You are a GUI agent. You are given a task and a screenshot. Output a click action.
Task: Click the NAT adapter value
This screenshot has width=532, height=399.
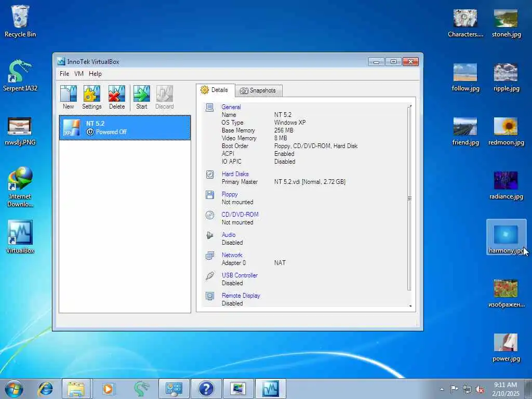tap(280, 262)
